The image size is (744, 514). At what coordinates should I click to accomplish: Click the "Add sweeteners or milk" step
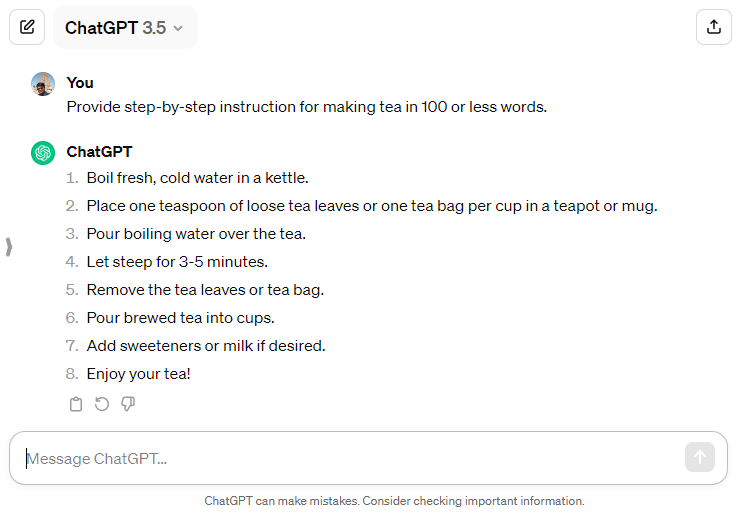(206, 346)
